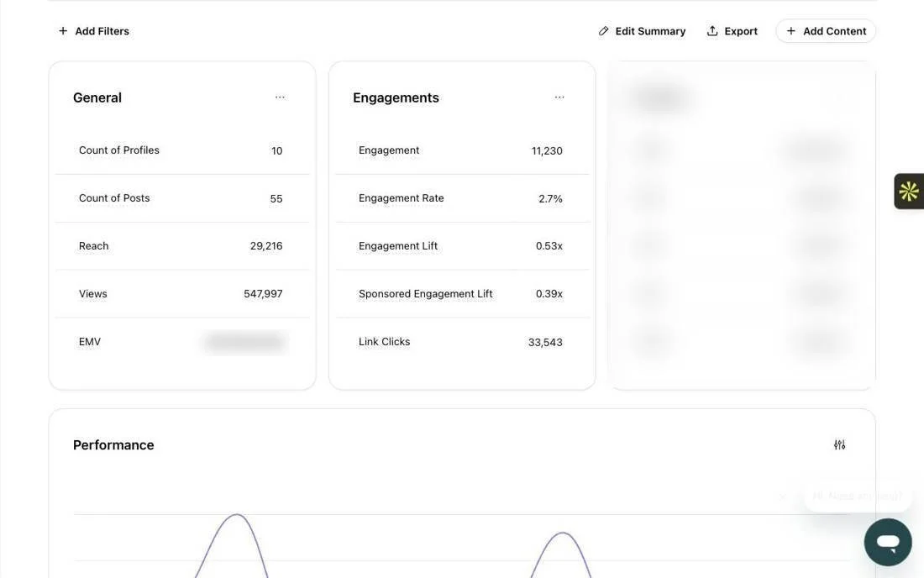The image size is (924, 578).
Task: Click the blurred EMV value
Action: (x=244, y=342)
